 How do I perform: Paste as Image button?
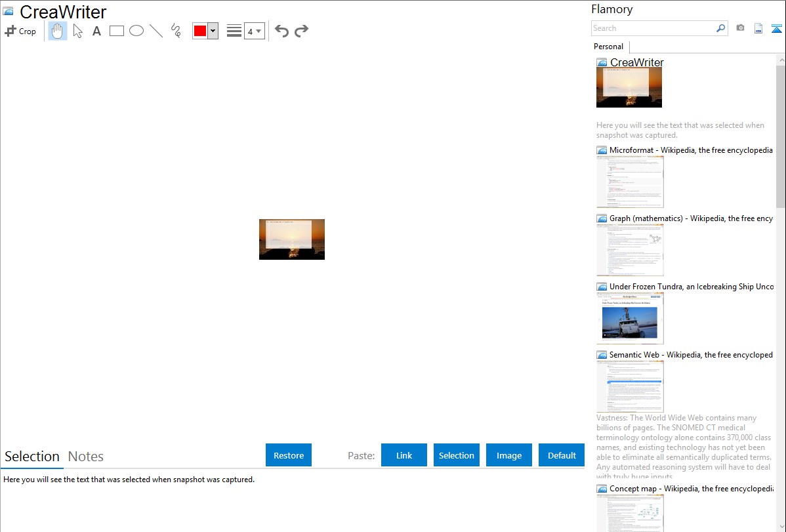[x=508, y=455]
